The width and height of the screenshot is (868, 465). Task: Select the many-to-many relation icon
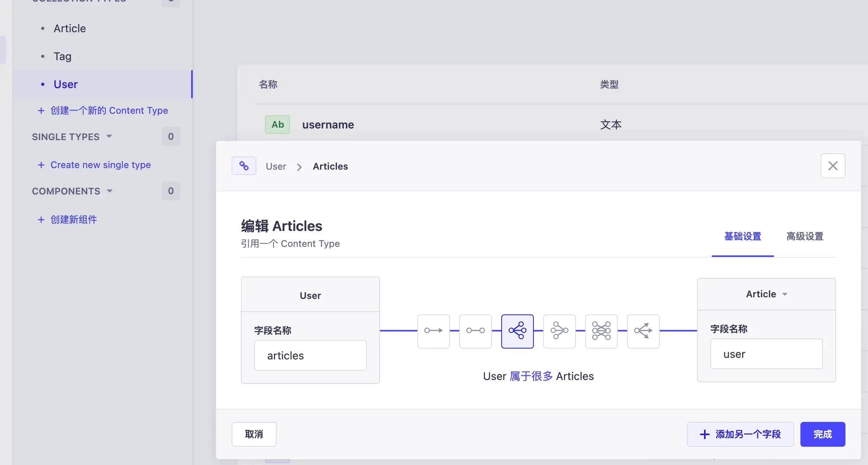click(601, 331)
